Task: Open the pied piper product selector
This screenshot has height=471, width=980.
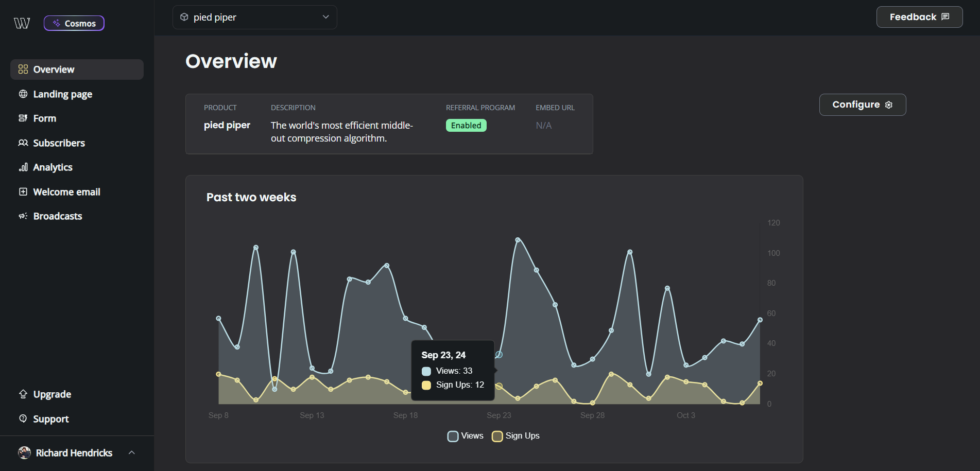Action: click(x=254, y=17)
